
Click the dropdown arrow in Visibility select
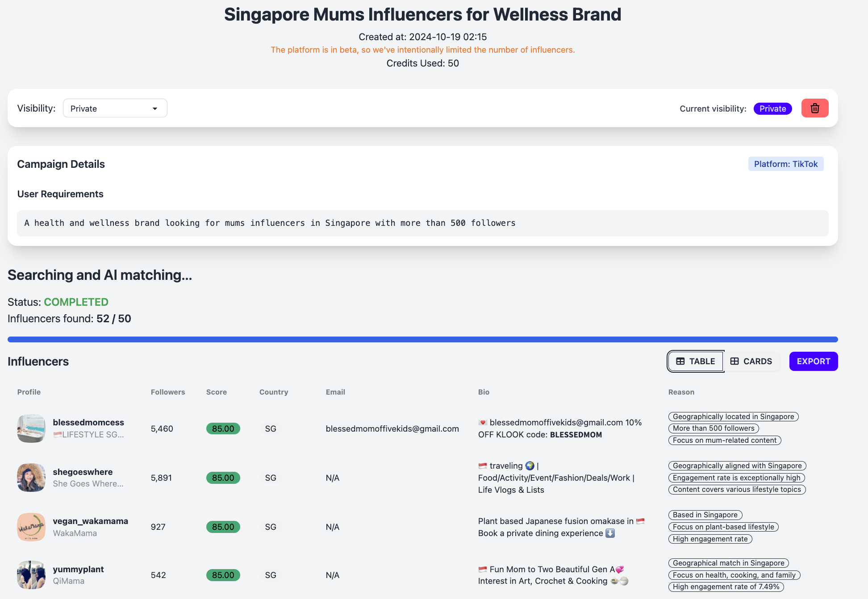(155, 109)
